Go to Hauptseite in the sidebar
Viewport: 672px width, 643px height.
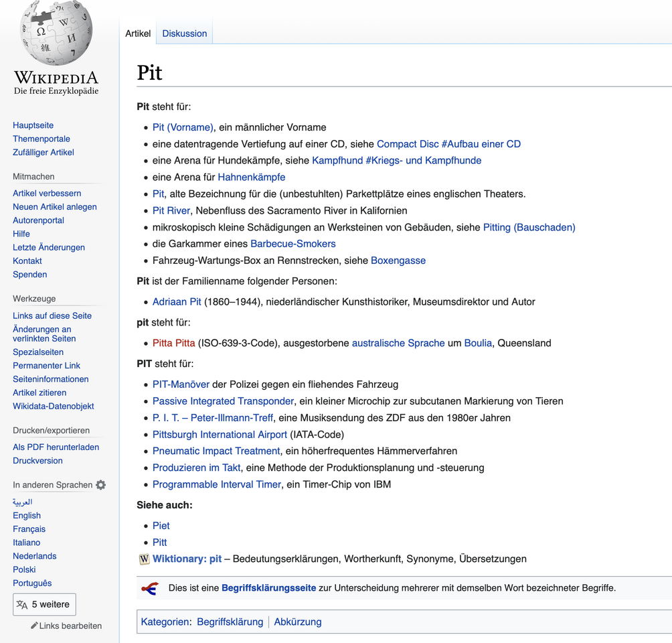[33, 125]
